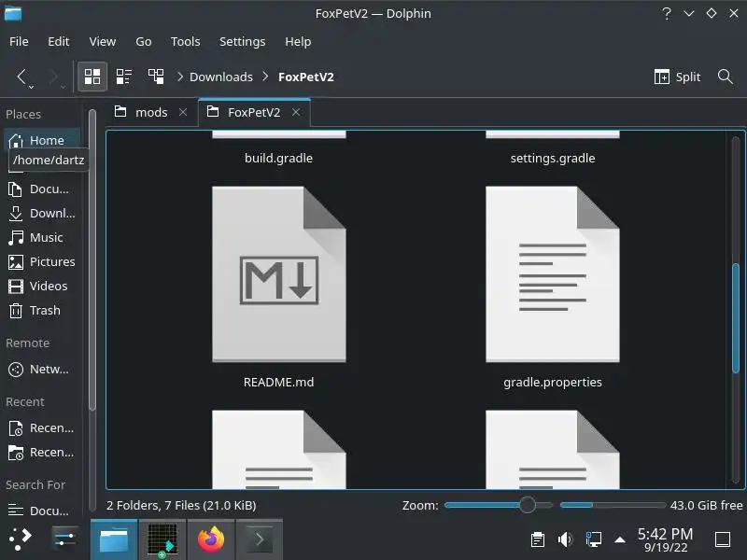Open the Help menu

(x=298, y=41)
